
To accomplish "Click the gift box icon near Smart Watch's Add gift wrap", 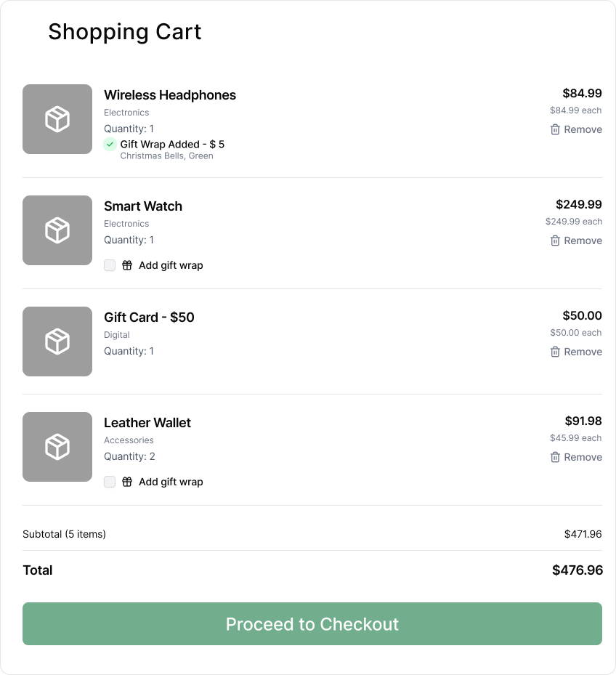I will point(127,265).
